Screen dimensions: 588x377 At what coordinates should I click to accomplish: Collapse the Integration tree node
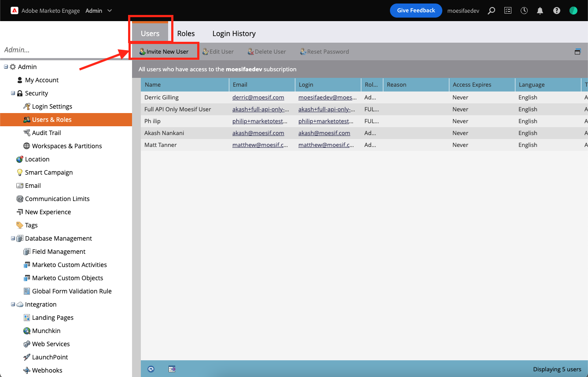(x=13, y=304)
